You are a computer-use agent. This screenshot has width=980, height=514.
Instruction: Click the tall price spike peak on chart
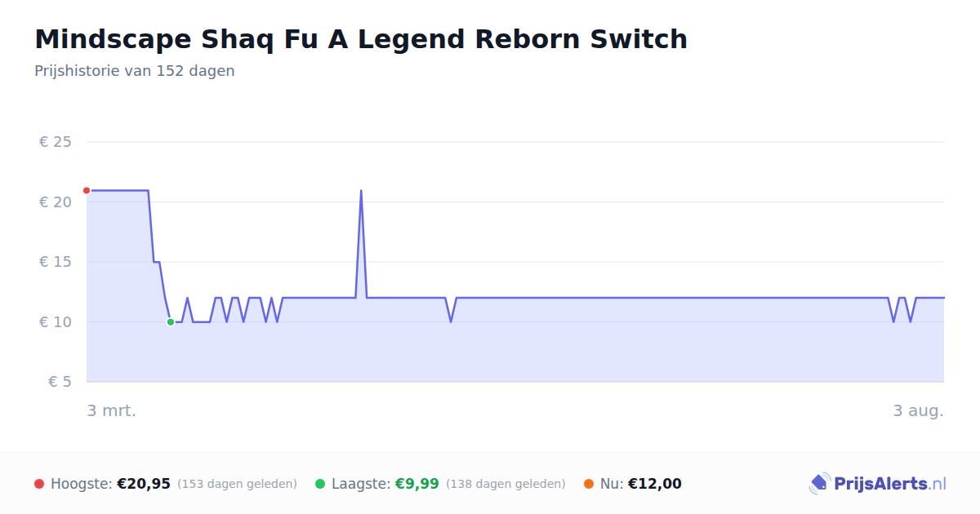click(361, 191)
